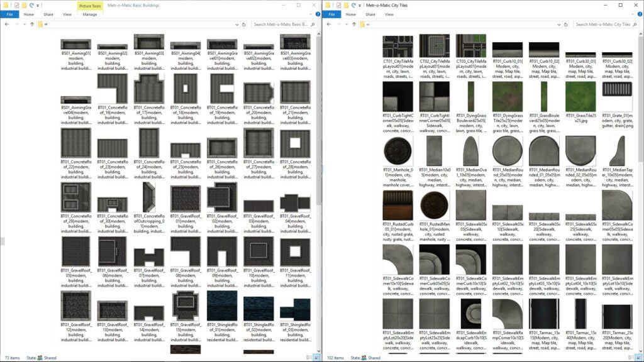
Task: Click the refresh icon beside the address bar
Action: click(243, 25)
